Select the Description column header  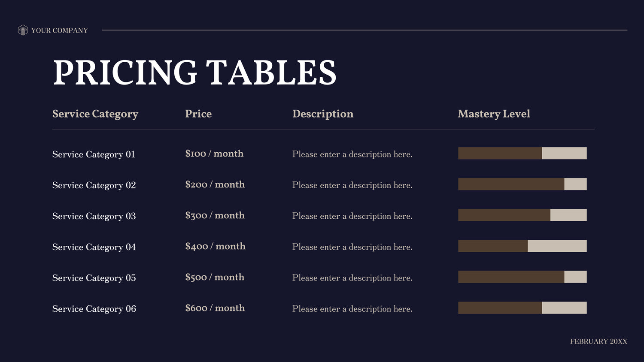click(x=323, y=114)
